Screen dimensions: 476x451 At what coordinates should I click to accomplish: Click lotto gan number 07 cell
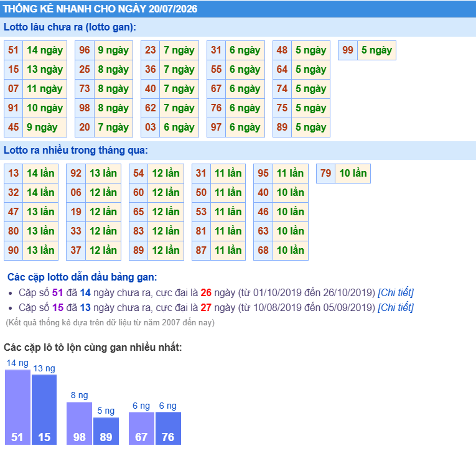(13, 88)
